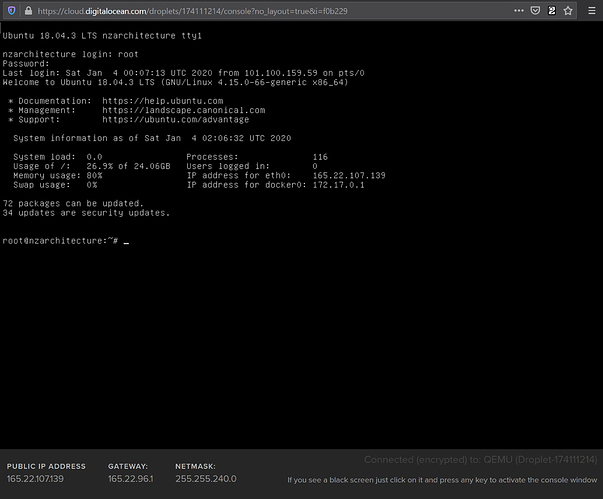Click the '34 updates are security updates' line
603x499 pixels.
coord(86,213)
